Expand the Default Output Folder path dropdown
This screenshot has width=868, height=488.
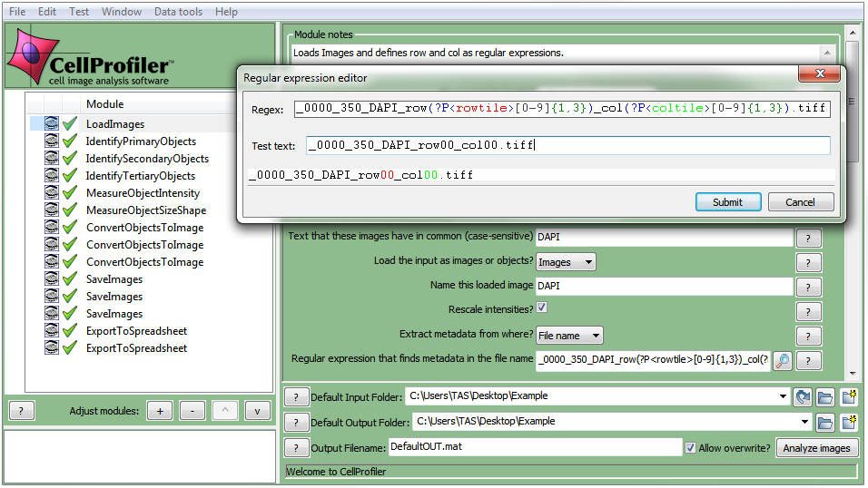pos(804,422)
